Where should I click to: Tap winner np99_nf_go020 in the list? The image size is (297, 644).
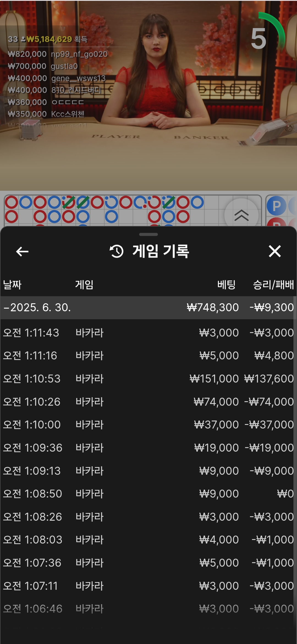click(79, 54)
